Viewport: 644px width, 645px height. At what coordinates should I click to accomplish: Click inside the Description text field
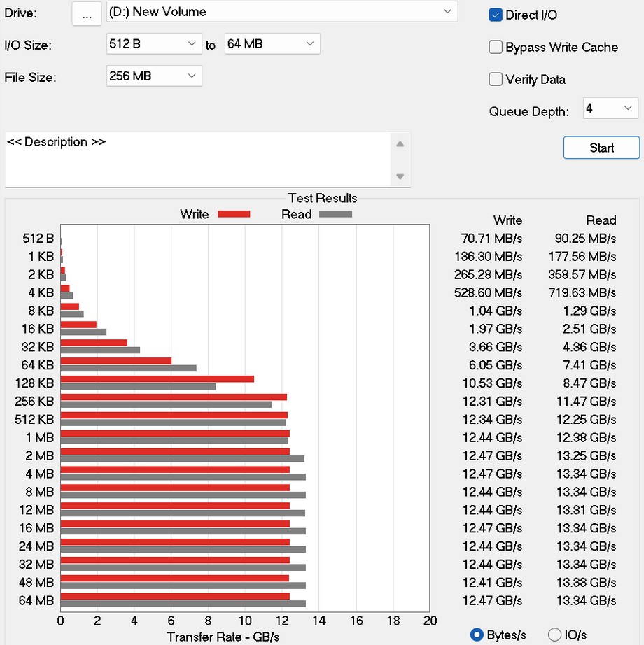196,160
